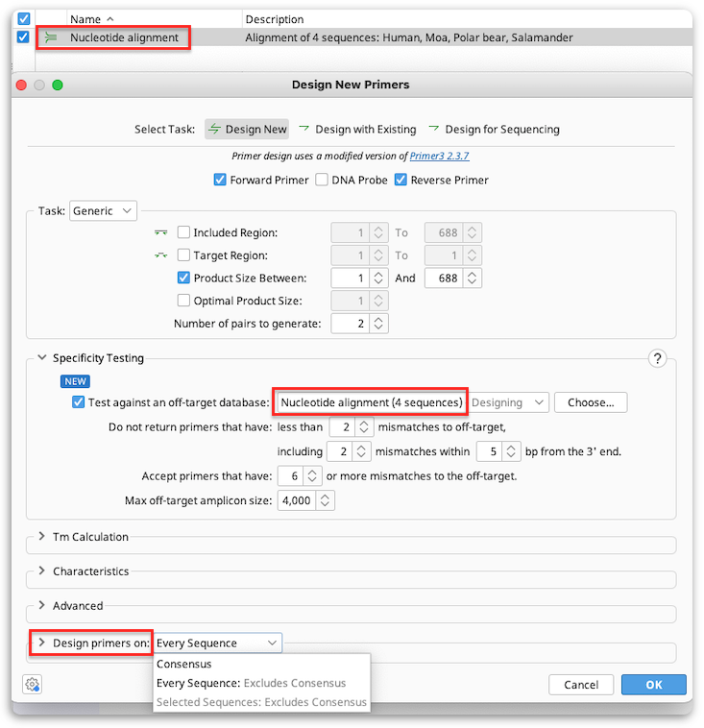Click the Product Size minimum field
Image resolution: width=704 pixels, height=728 pixels.
(x=351, y=279)
